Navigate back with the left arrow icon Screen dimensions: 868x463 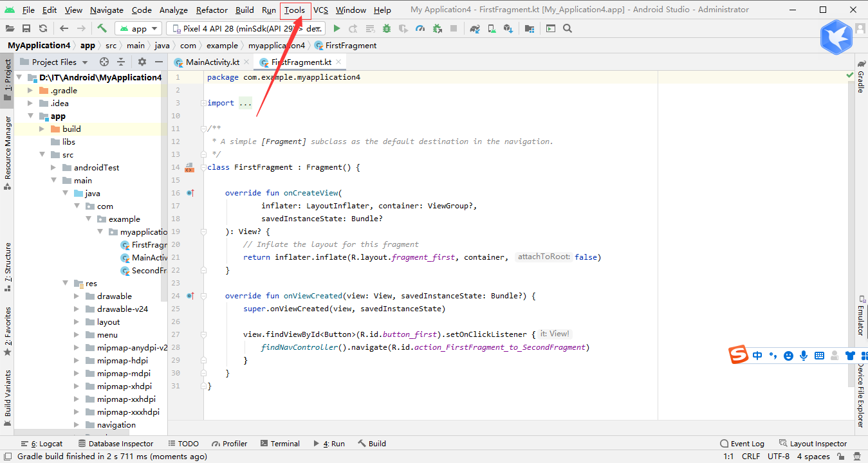click(x=64, y=28)
